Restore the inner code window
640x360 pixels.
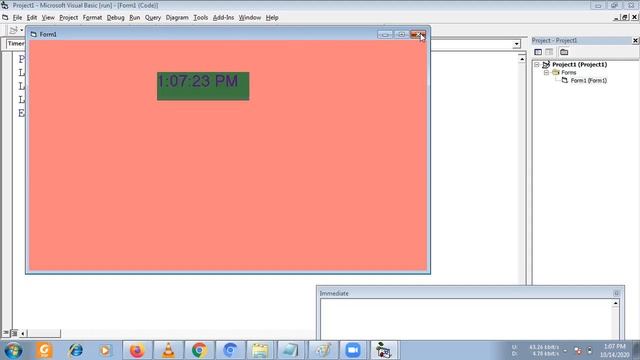[625, 18]
